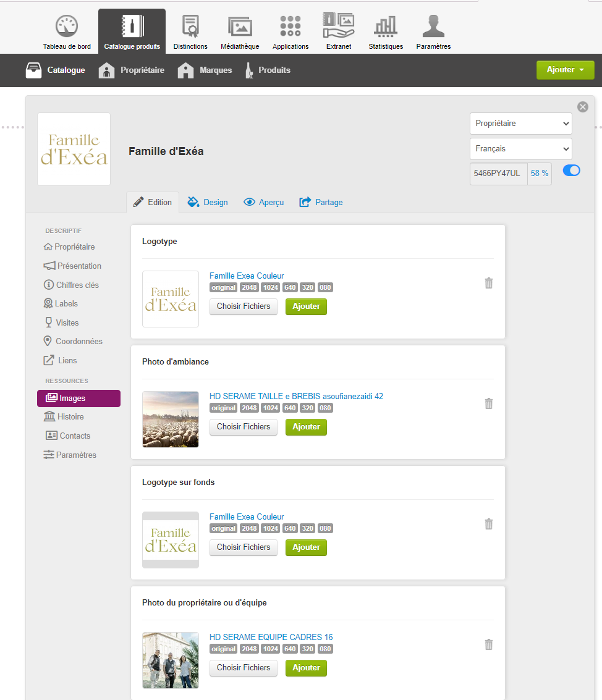
Task: Select 2048 size tag in Photo d'ambiance
Action: [249, 408]
